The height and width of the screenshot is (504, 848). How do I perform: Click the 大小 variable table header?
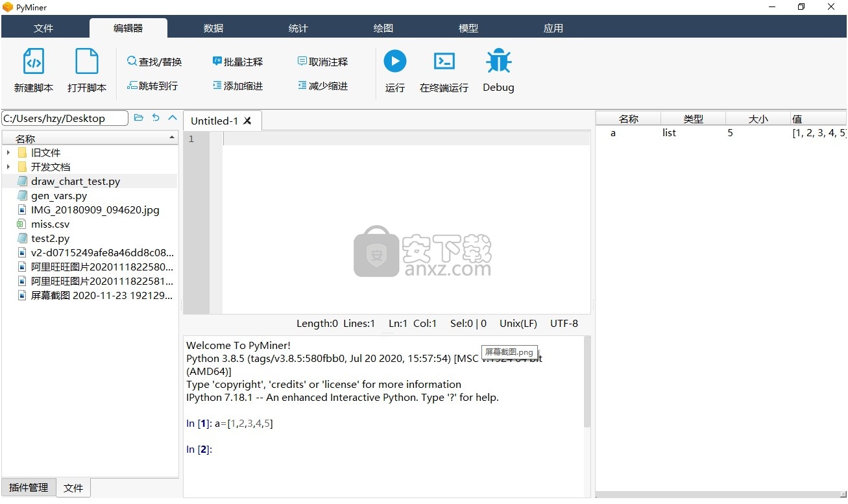pyautogui.click(x=758, y=119)
